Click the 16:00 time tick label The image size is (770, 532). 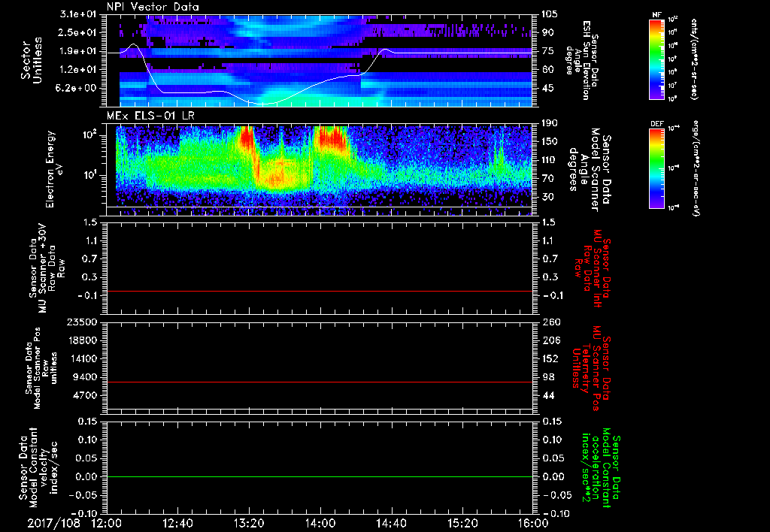point(533,523)
